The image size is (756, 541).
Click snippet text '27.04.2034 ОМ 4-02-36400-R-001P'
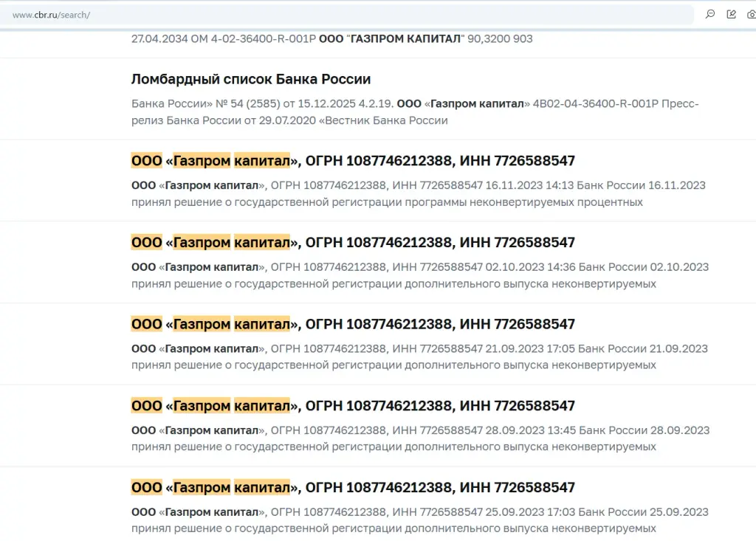[224, 38]
